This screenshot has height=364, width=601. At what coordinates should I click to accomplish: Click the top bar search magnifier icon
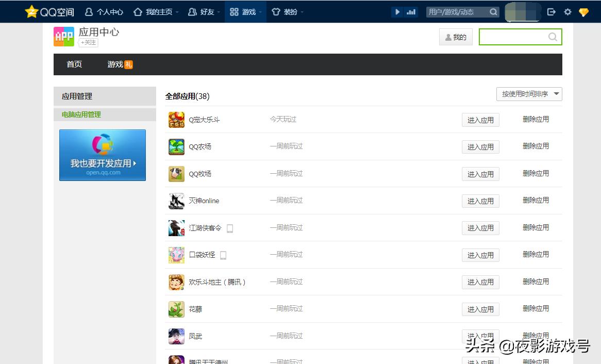coord(493,12)
